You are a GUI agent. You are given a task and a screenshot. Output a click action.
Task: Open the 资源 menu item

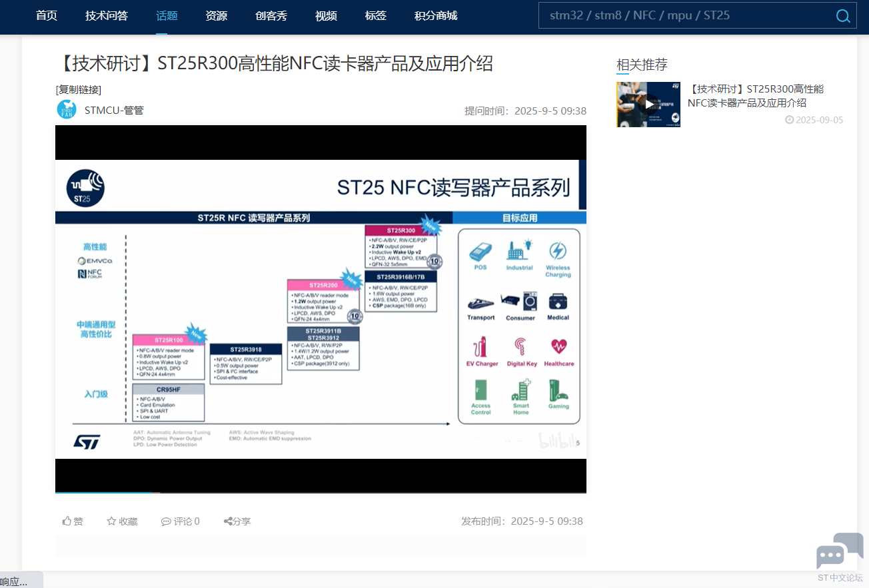[x=217, y=16]
